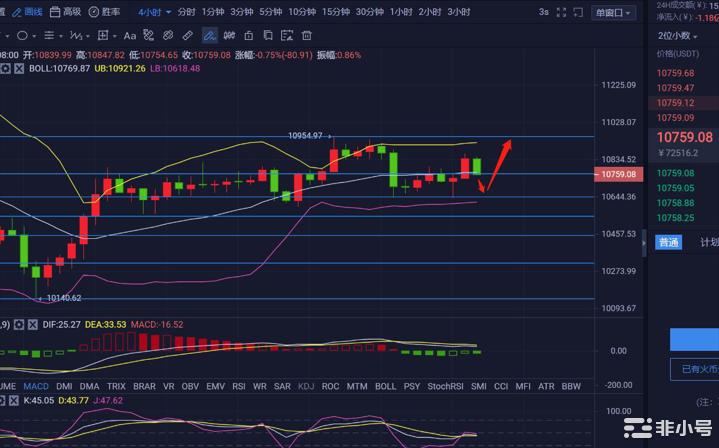Click the edit drawings list icon
Viewport: 719px width, 448px height.
(287, 35)
